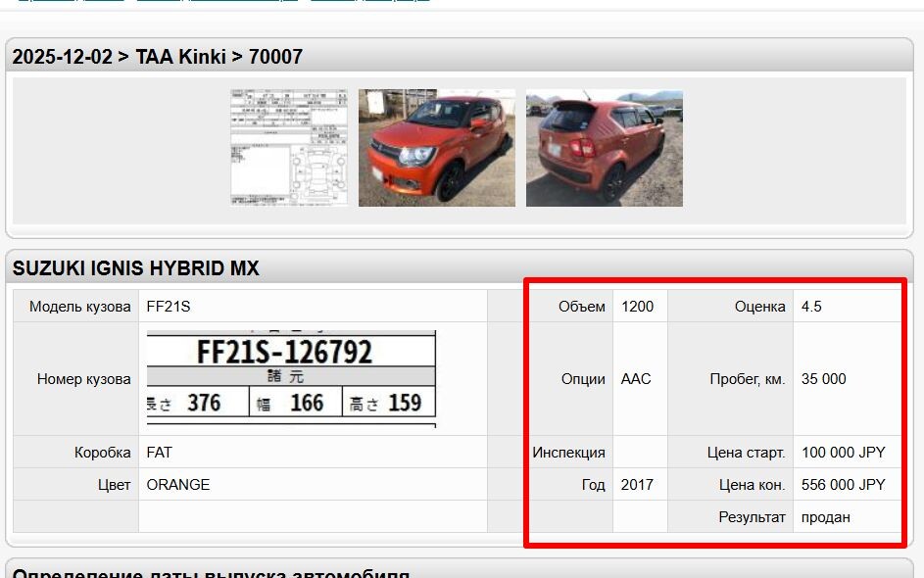924x578 pixels.
Task: Select the engine volume value '1200'
Action: coord(637,307)
